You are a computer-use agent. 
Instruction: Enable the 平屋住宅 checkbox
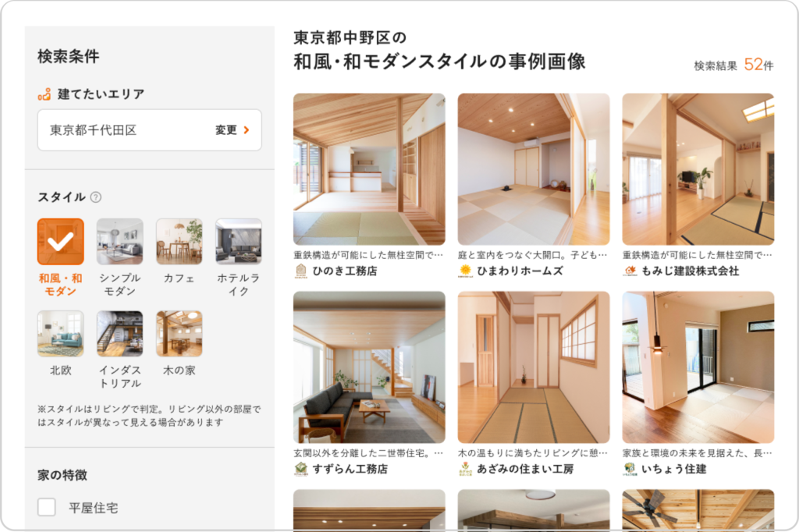tap(47, 508)
